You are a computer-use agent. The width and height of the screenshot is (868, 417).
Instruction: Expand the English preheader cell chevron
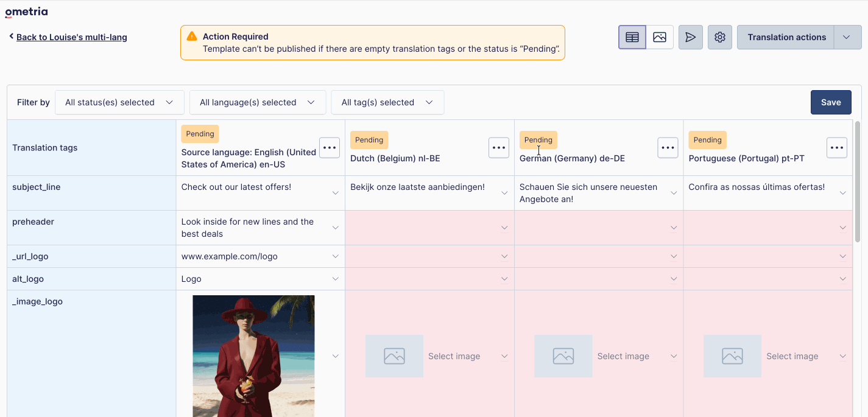point(335,228)
